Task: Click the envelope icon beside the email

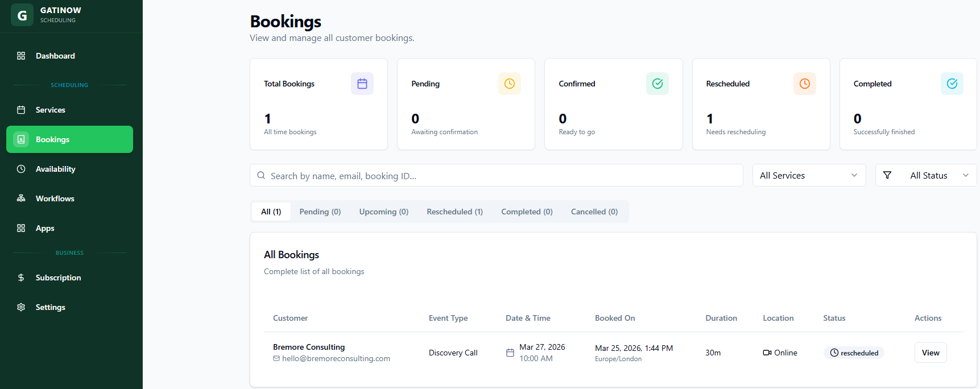Action: [276, 358]
